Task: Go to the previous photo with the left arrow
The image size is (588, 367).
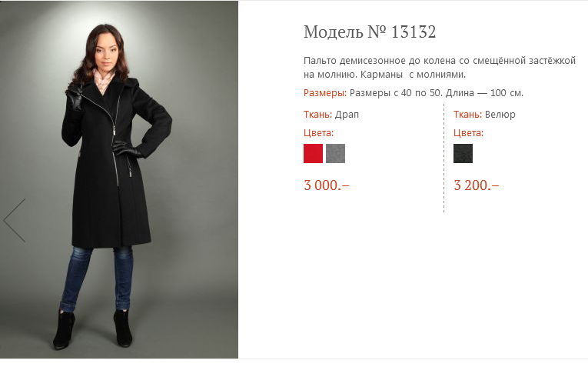Action: point(15,221)
